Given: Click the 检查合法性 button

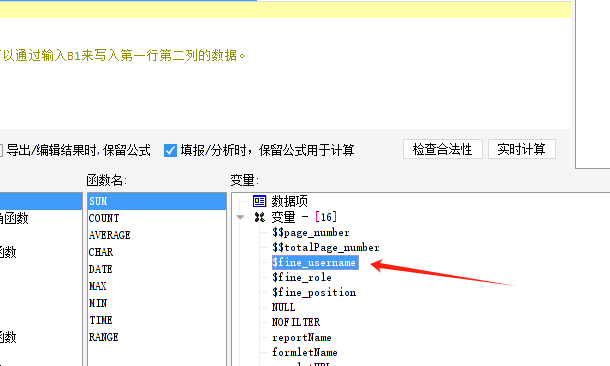Looking at the screenshot, I should tap(443, 149).
